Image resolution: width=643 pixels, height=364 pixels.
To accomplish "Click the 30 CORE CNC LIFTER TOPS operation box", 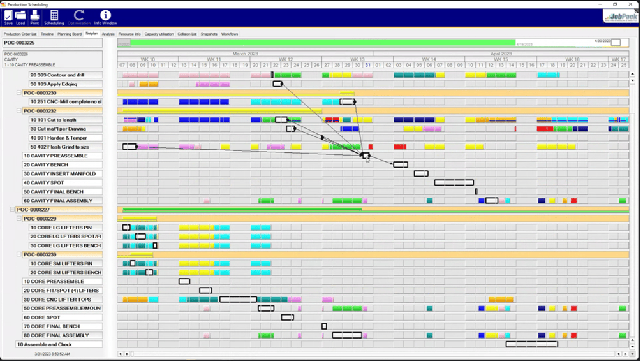I will tap(239, 300).
